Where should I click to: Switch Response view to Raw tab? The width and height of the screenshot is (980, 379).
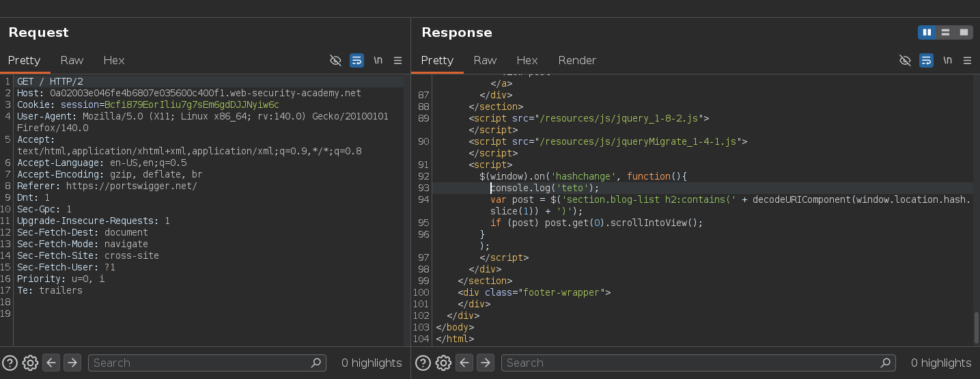(x=485, y=60)
